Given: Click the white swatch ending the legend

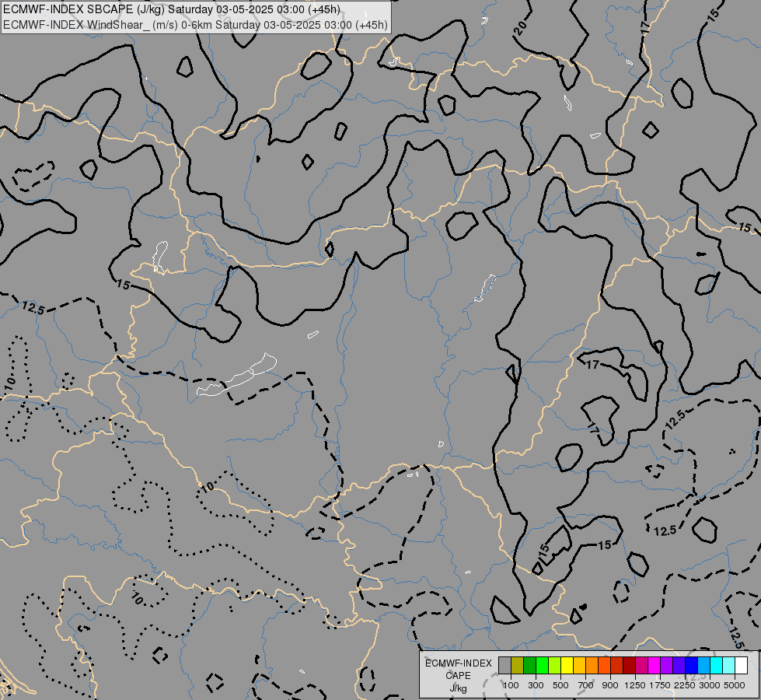Looking at the screenshot, I should click(x=741, y=666).
